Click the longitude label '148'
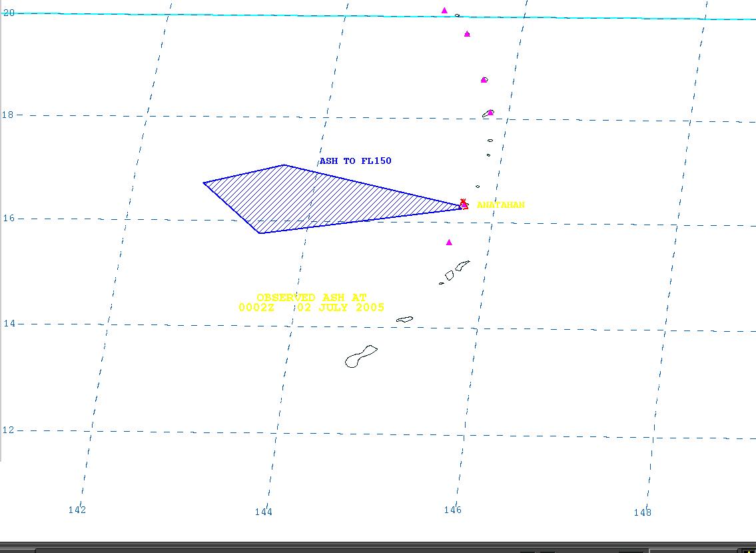This screenshot has width=756, height=553. pyautogui.click(x=642, y=512)
